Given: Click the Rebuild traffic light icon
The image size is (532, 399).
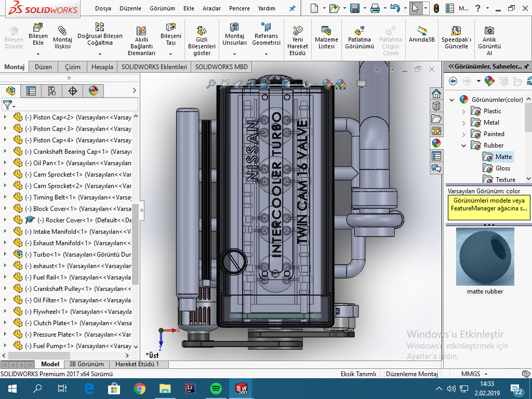Looking at the screenshot, I should pyautogui.click(x=436, y=8).
